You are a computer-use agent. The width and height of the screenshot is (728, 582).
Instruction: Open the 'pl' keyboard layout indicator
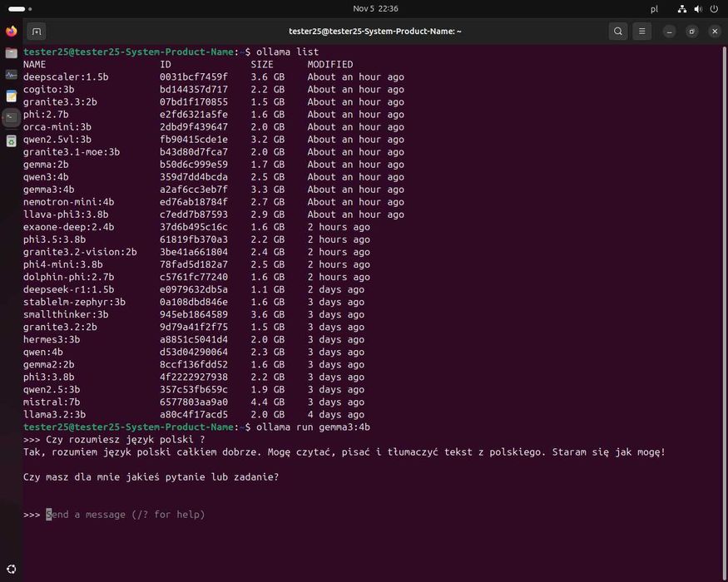pyautogui.click(x=654, y=9)
